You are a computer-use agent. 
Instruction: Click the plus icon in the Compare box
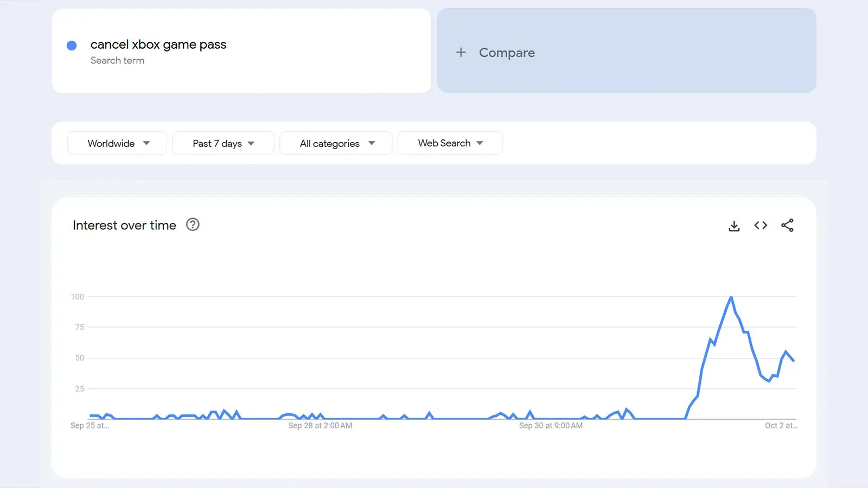(x=461, y=52)
